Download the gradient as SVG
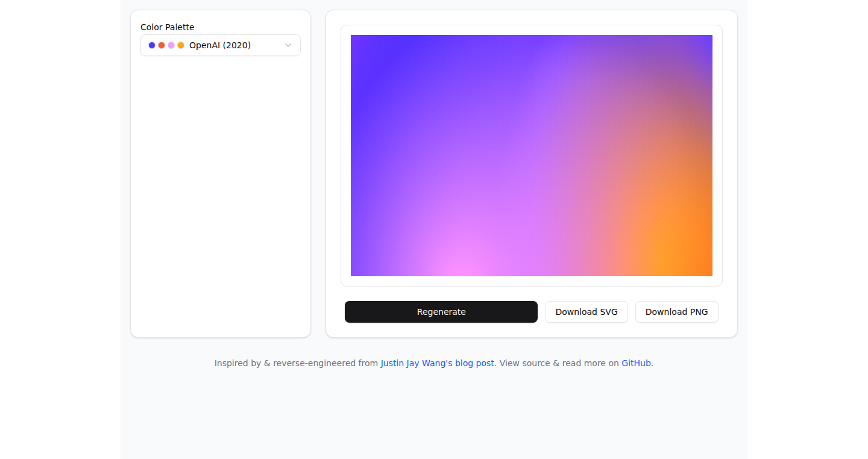The image size is (868, 459). (x=587, y=312)
